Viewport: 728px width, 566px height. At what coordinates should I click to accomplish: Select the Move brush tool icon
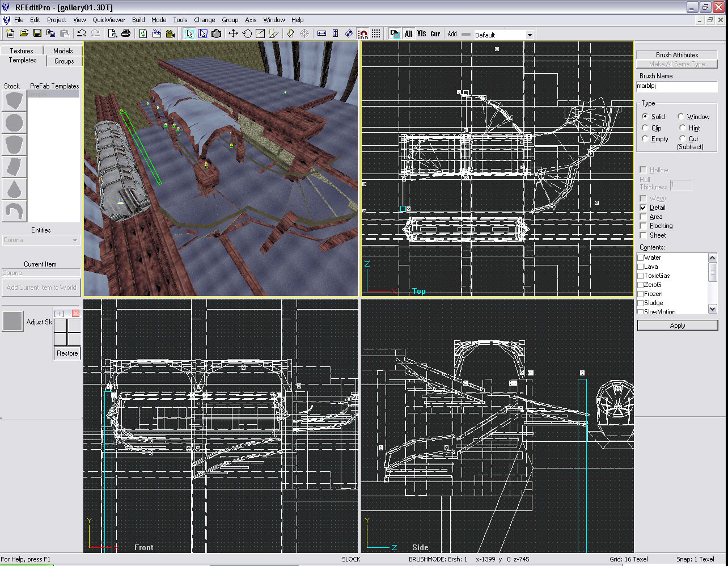point(233,34)
